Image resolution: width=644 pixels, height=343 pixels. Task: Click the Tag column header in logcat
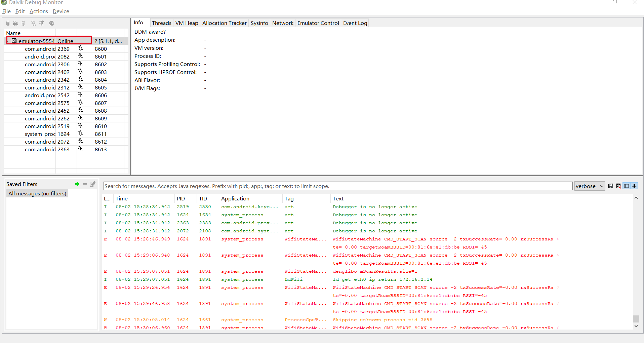306,198
